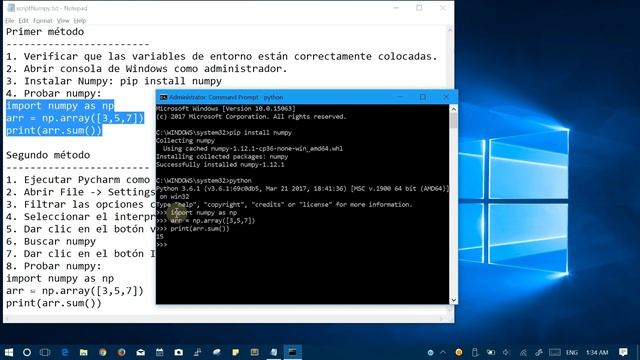This screenshot has width=640, height=360.
Task: Switch to the Notepad taskbar icon
Action: click(x=274, y=352)
